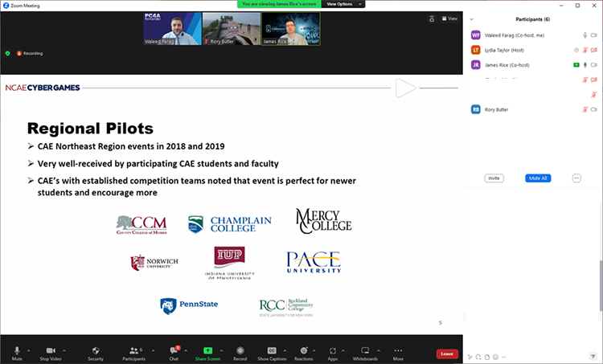Click the chat panel vertical scrollbar
Screen dimensions: 603x364
(x=601, y=285)
